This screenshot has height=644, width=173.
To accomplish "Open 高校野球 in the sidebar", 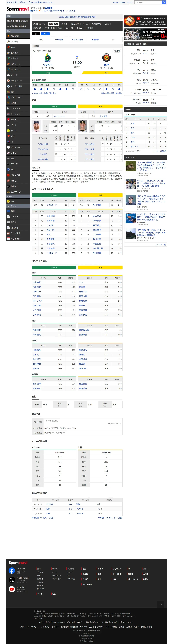I will point(18,53).
